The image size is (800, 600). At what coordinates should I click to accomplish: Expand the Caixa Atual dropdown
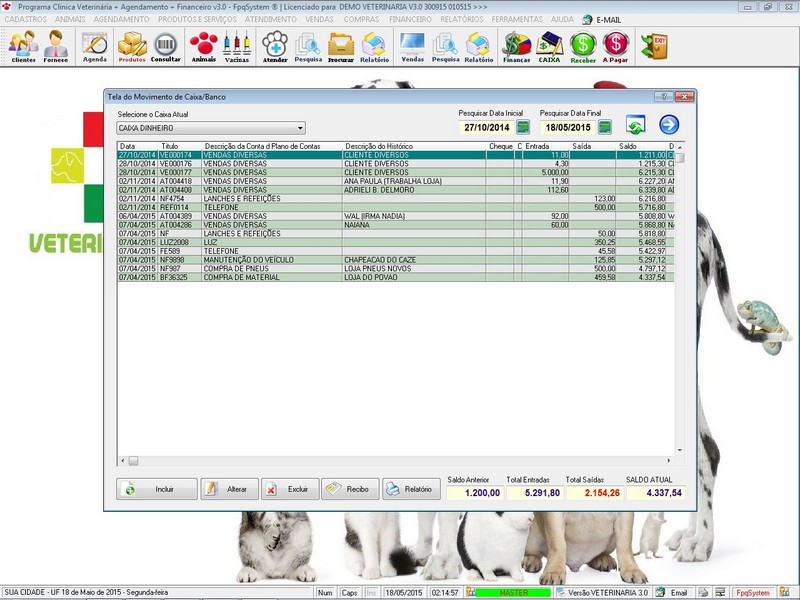(x=301, y=128)
